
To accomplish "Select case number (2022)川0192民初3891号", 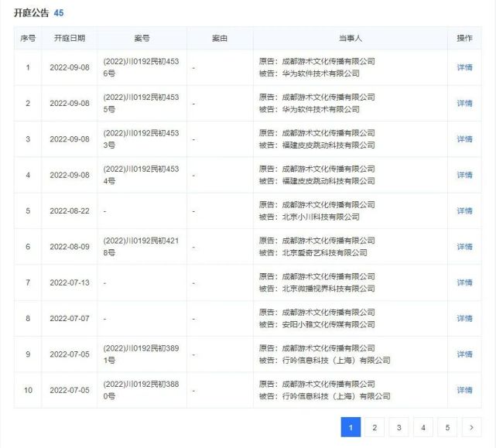I will tap(141, 354).
